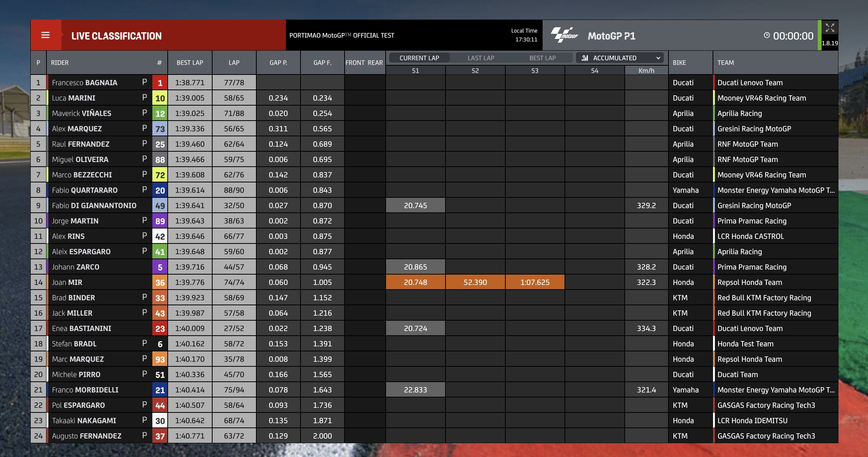Click Pit indicator P for Stefan BRADL

145,343
